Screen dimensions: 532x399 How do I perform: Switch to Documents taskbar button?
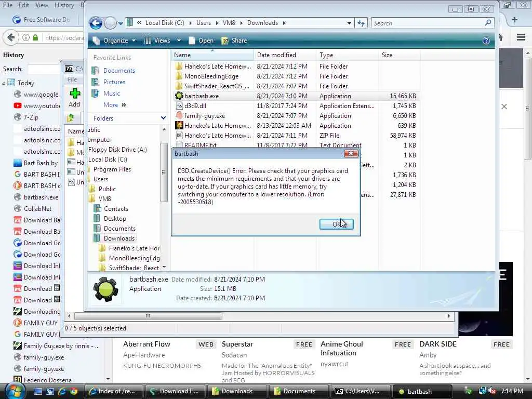(x=299, y=392)
